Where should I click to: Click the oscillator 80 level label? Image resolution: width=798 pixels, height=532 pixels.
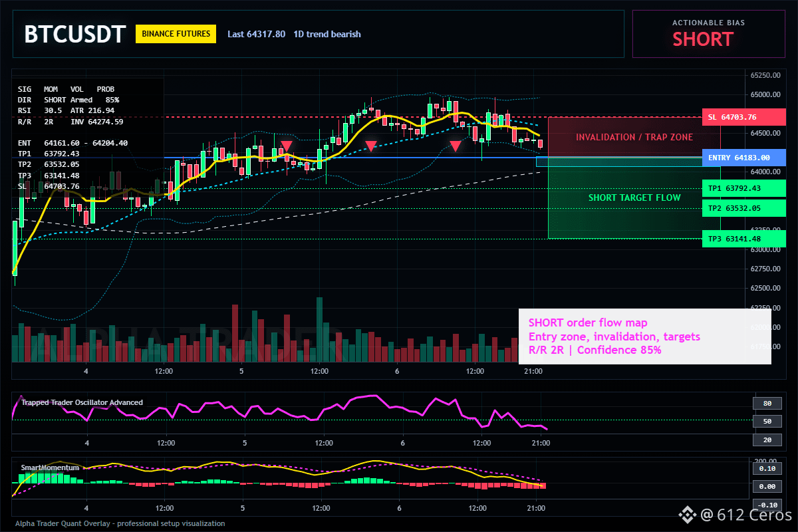tap(767, 403)
